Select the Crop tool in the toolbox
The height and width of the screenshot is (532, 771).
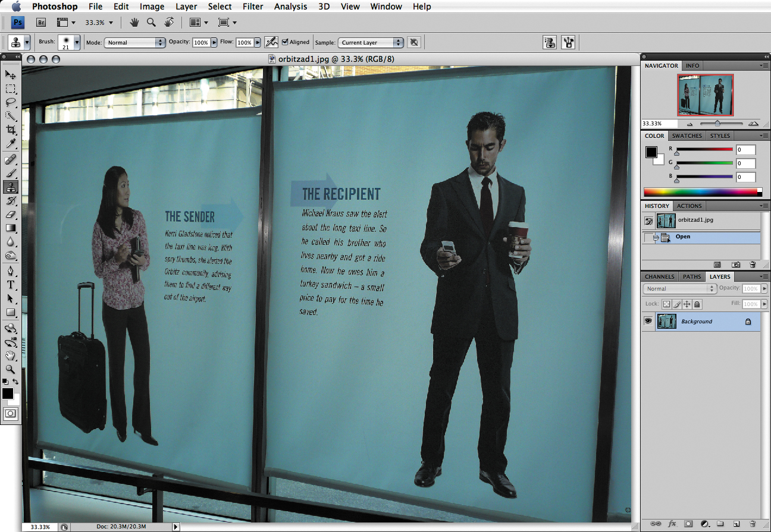pyautogui.click(x=11, y=130)
